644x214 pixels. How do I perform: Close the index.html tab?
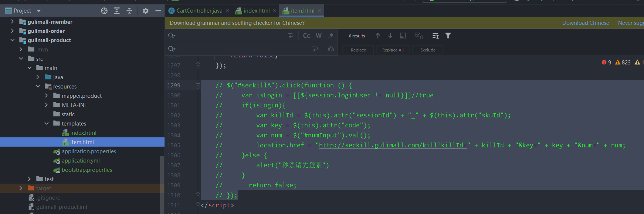pyautogui.click(x=275, y=11)
